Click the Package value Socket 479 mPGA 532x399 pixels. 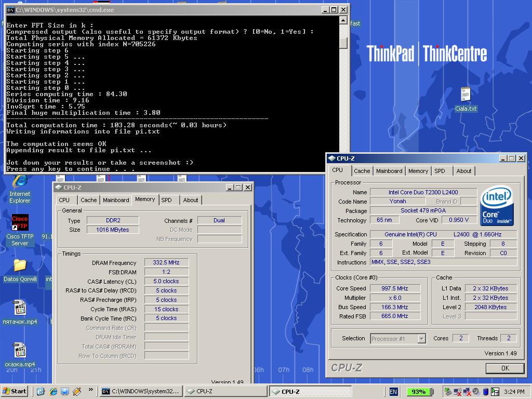click(423, 210)
